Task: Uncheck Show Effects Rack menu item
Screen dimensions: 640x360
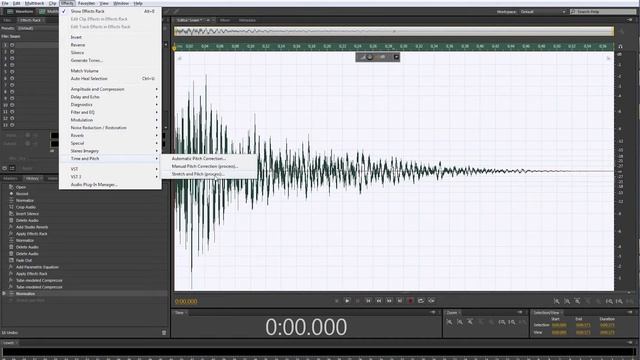Action: [x=110, y=11]
